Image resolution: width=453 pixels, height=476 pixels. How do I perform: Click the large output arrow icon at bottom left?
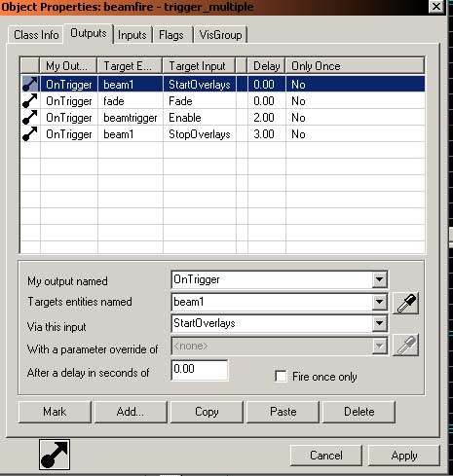(55, 455)
